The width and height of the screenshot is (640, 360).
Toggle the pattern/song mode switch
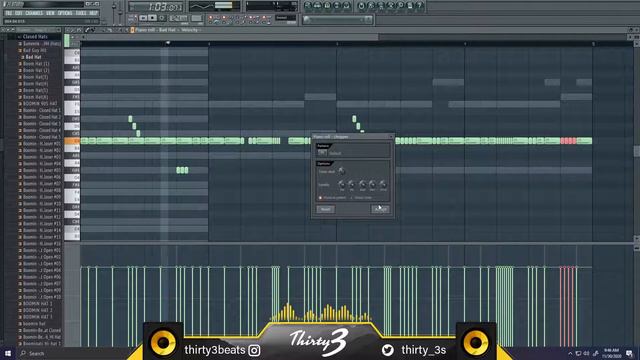[x=132, y=18]
